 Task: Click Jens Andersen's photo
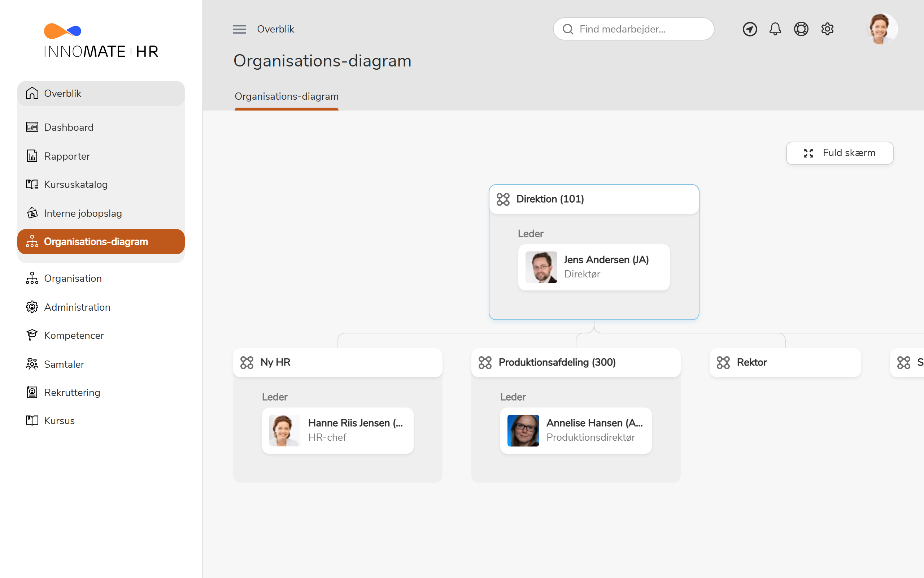point(541,267)
